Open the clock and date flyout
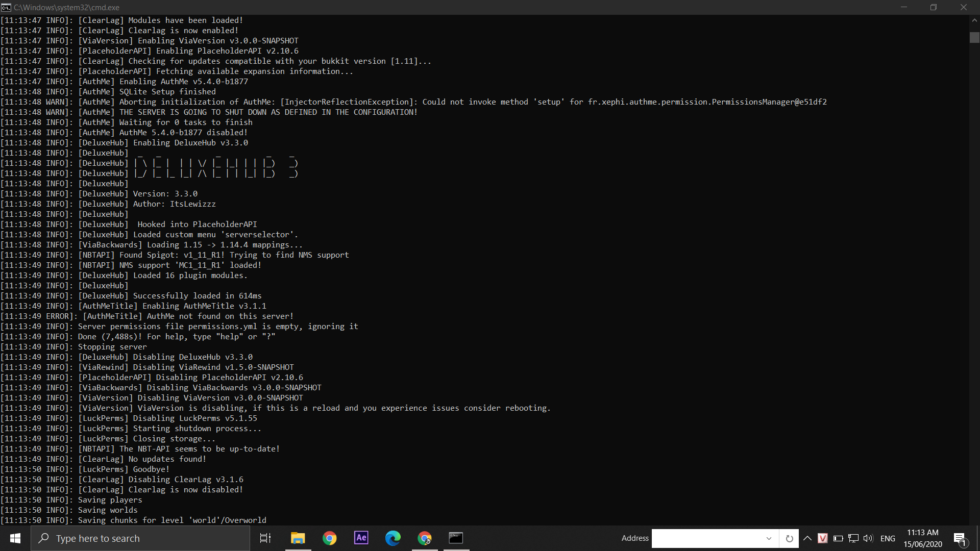The width and height of the screenshot is (980, 551). pyautogui.click(x=922, y=538)
